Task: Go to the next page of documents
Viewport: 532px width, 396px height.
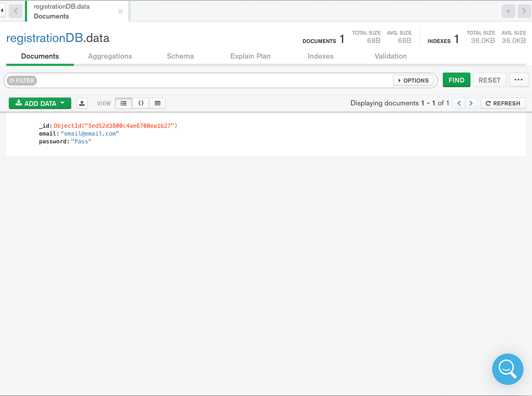Action: (471, 103)
